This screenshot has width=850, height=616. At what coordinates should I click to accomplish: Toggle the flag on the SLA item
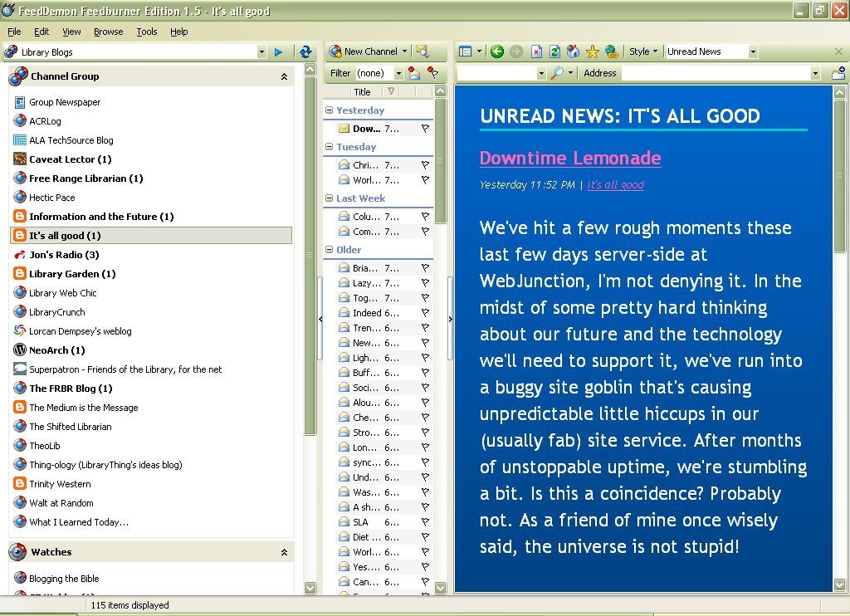point(425,522)
